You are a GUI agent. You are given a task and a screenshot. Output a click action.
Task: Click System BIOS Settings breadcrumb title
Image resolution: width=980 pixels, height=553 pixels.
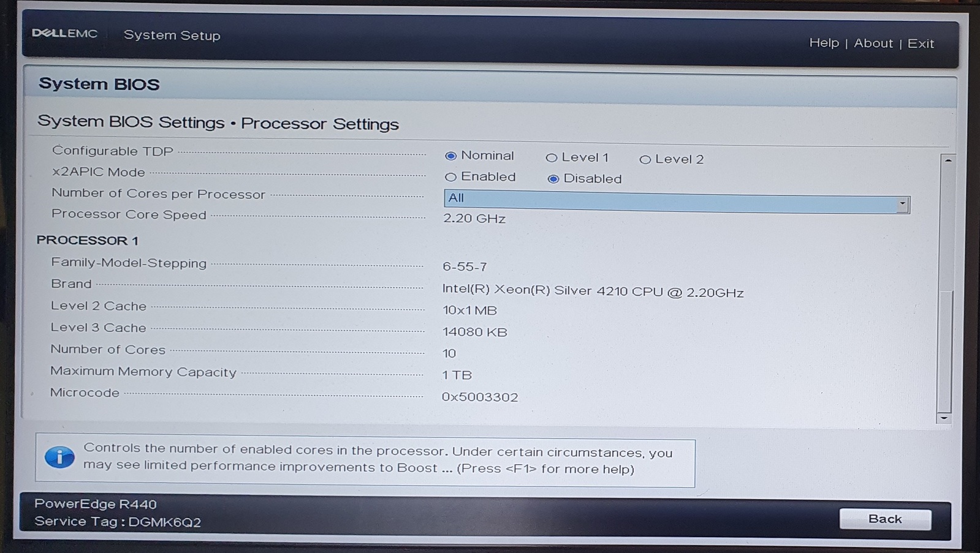pos(218,122)
